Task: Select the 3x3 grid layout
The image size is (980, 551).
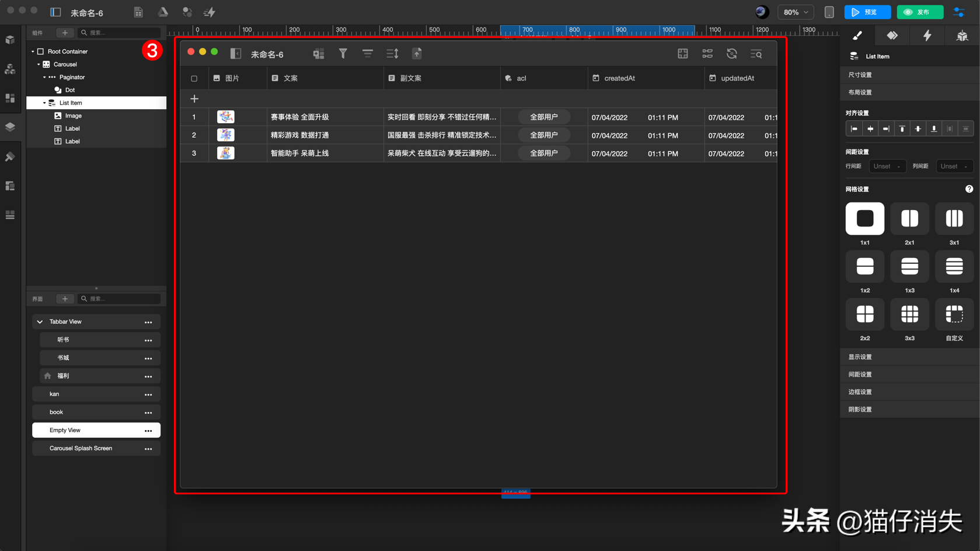Action: 909,315
